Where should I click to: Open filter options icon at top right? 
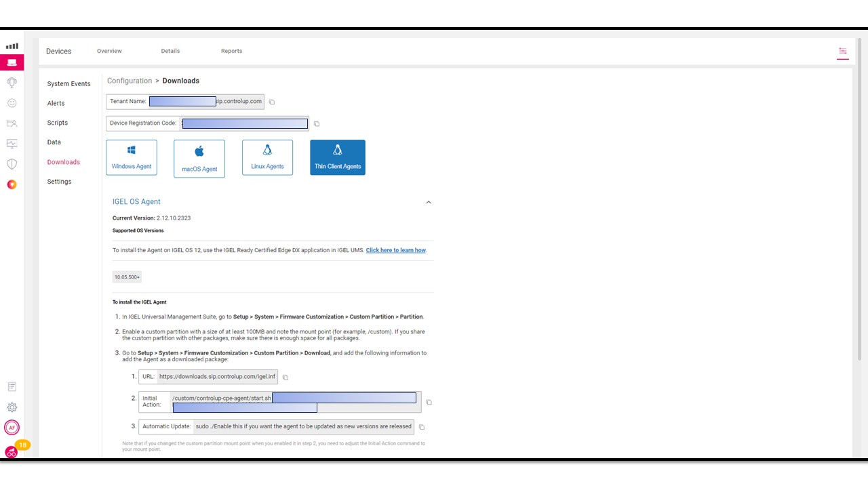coord(842,52)
